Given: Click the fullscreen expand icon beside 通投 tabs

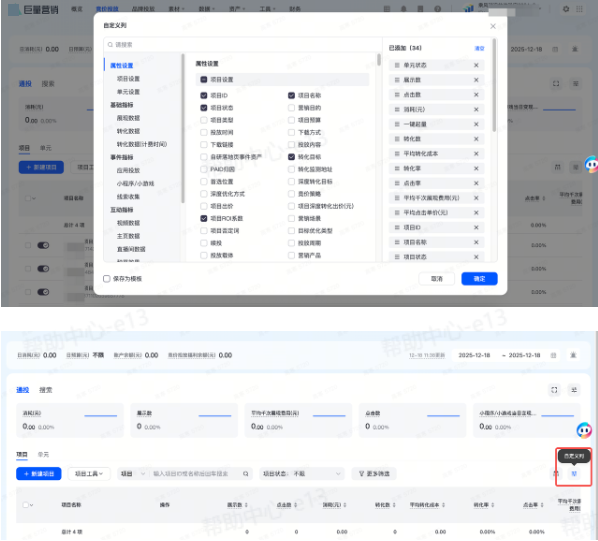Looking at the screenshot, I should 554,390.
